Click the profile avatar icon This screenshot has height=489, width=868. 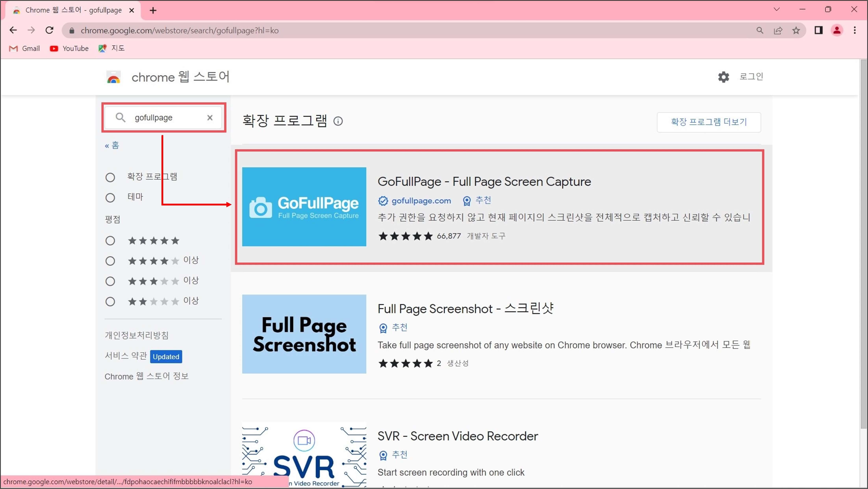click(837, 31)
